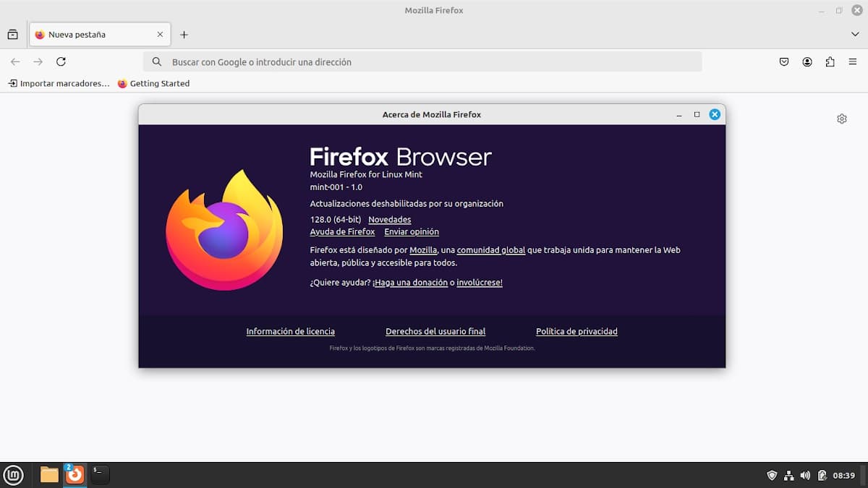The height and width of the screenshot is (488, 868).
Task: Expand the list all tabs chevron
Action: click(x=855, y=34)
